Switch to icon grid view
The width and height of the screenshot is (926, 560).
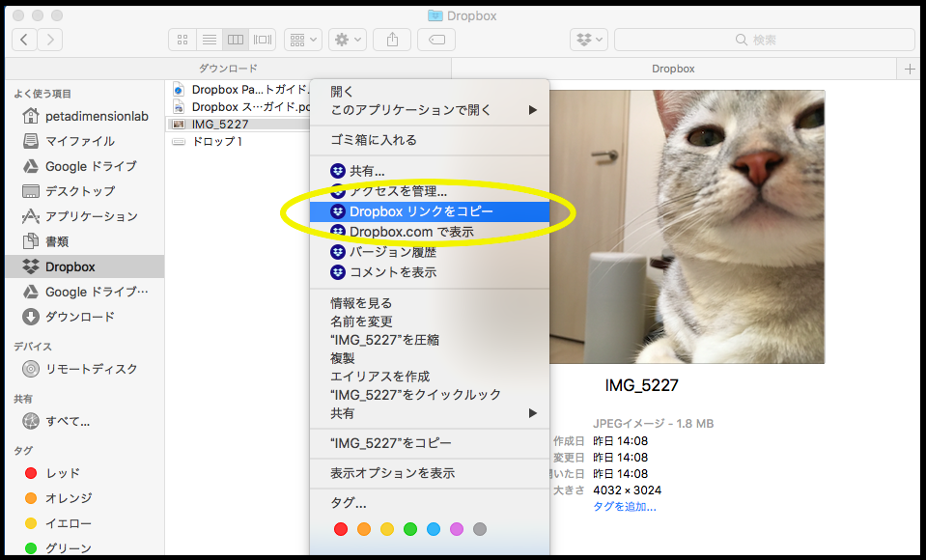tap(182, 40)
